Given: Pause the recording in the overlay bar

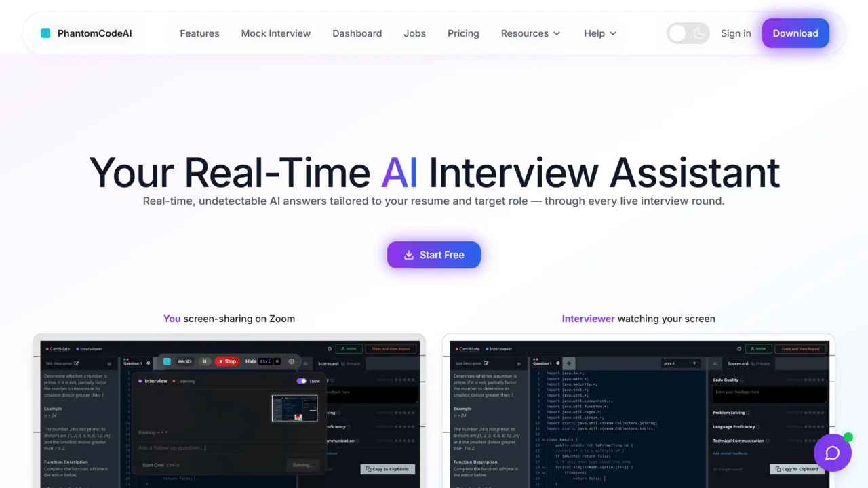Looking at the screenshot, I should click(205, 361).
